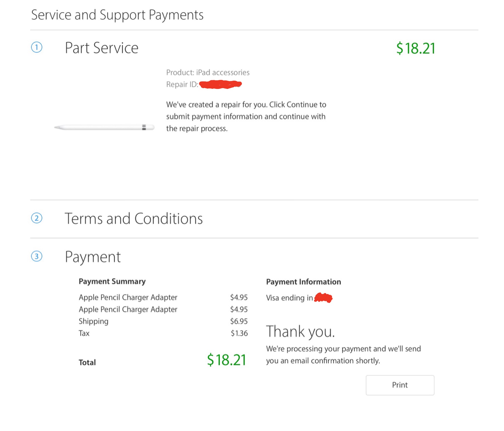This screenshot has height=431, width=504.
Task: Click the step 3 circle icon
Action: click(x=36, y=256)
